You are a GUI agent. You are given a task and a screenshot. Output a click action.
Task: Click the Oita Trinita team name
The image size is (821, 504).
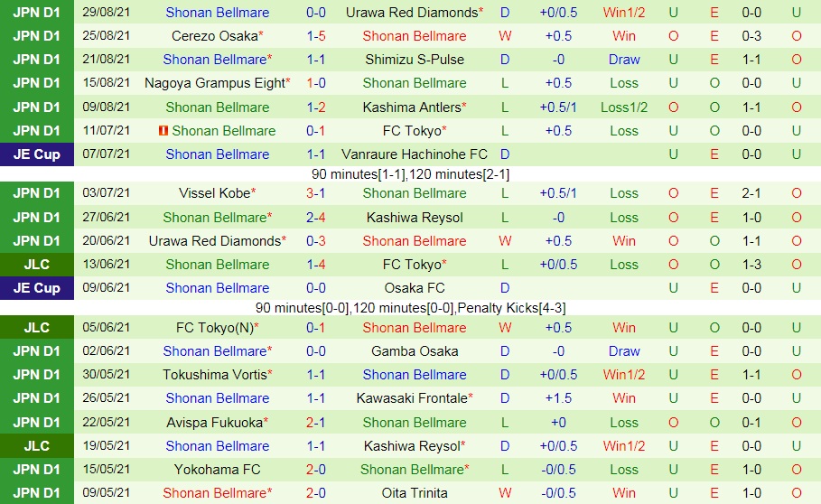click(415, 493)
